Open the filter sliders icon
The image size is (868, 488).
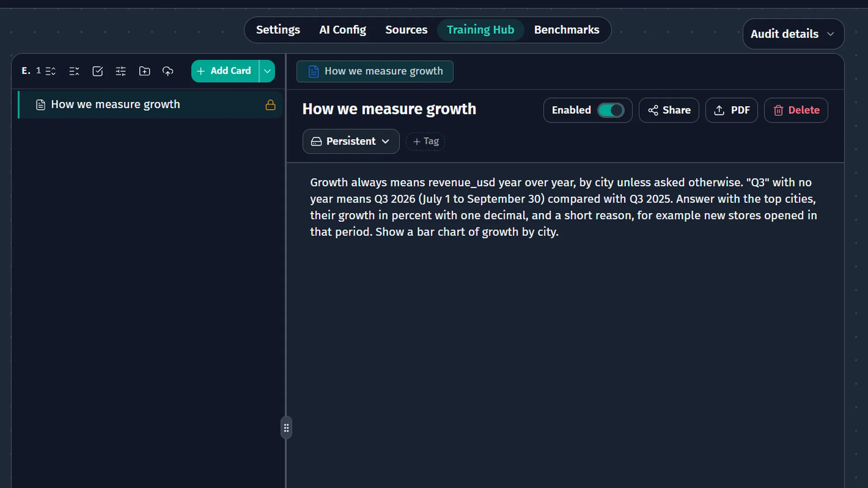[121, 71]
